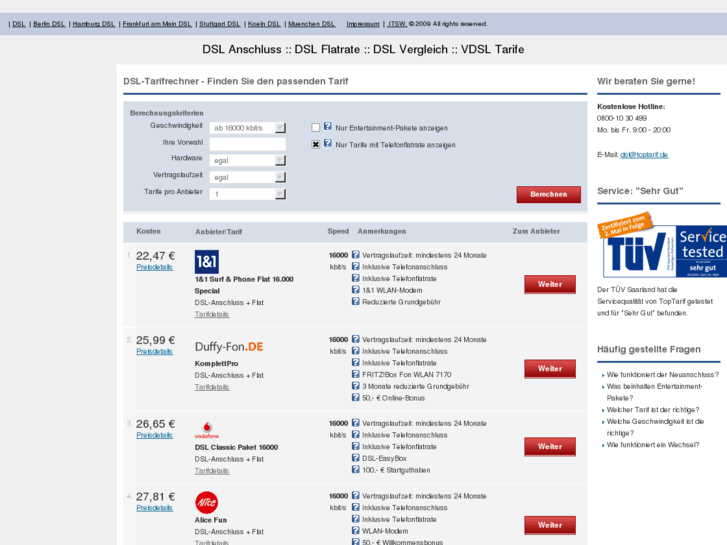Open FAQ Welcher Tarif ist der richtige?
This screenshot has width=727, height=545.
click(653, 410)
